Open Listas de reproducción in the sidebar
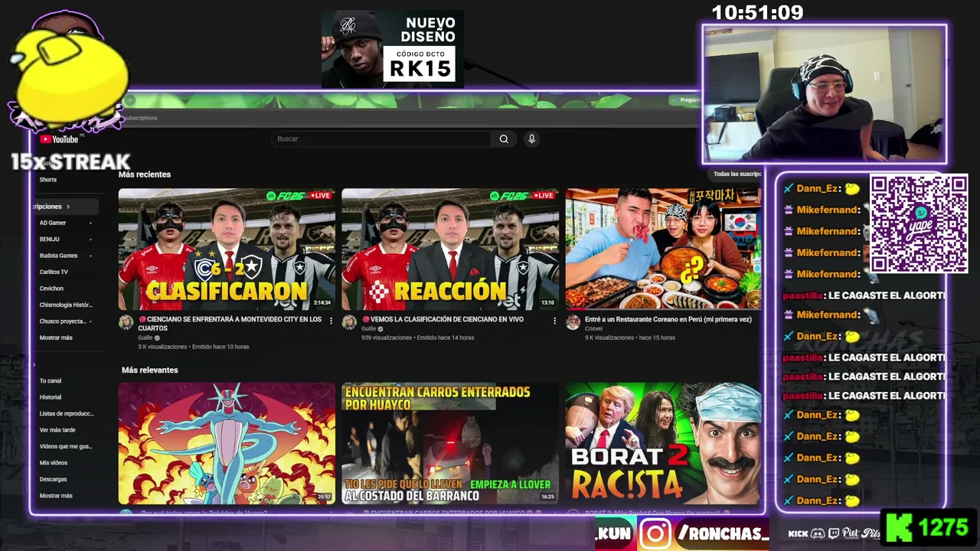The width and height of the screenshot is (980, 551). [67, 413]
